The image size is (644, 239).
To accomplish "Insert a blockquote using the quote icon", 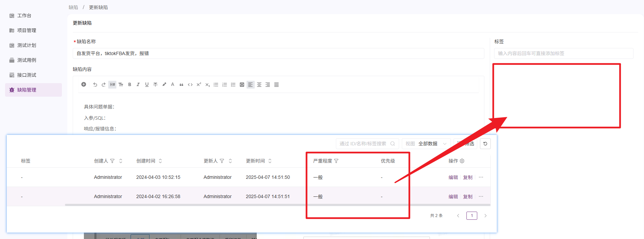I will point(181,85).
